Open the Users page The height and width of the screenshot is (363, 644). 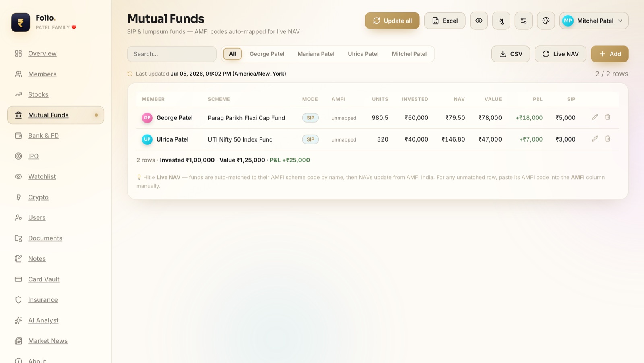37,217
